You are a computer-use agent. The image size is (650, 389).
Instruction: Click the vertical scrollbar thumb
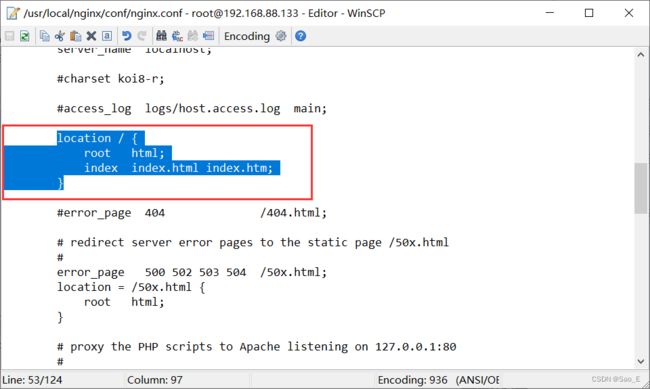pyautogui.click(x=641, y=188)
